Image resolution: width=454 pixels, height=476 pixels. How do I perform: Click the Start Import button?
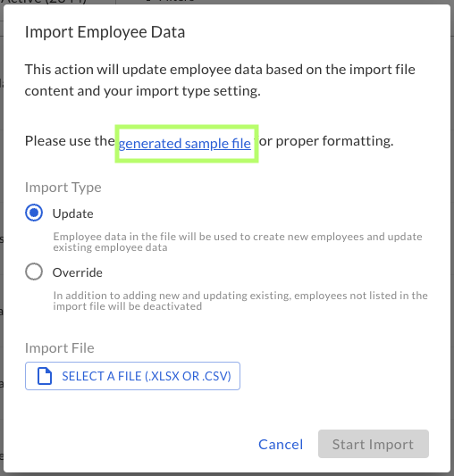point(374,444)
